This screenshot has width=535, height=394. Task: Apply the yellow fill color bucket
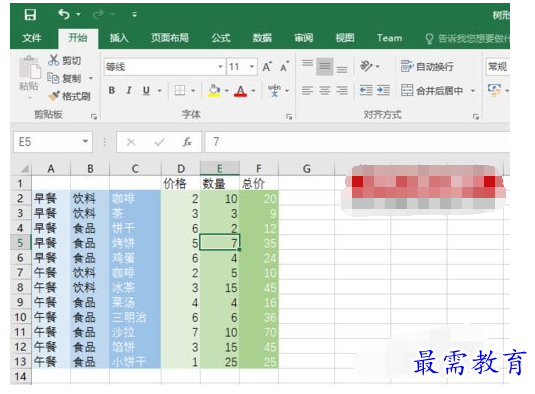click(x=214, y=90)
